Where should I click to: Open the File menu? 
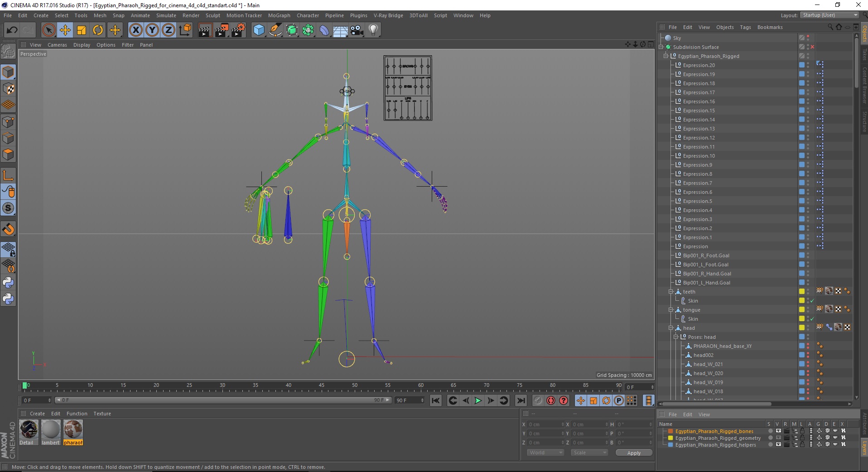[x=8, y=15]
